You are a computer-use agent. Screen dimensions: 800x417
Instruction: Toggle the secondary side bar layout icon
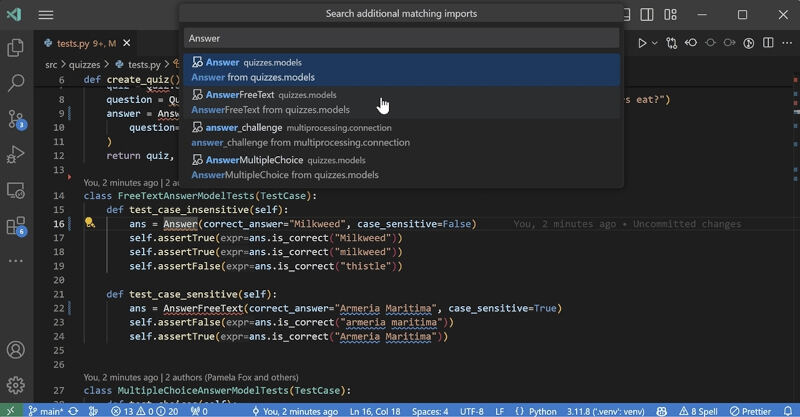pos(647,15)
